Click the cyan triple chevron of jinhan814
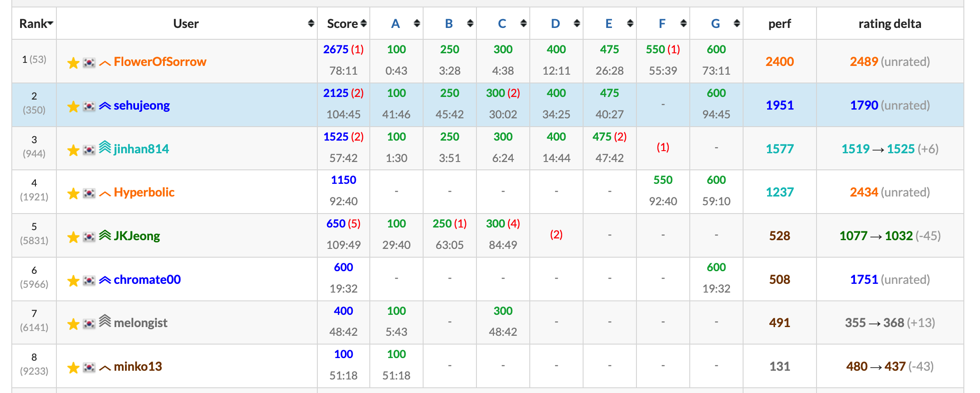Screen dimensions: 980x393 [x=105, y=147]
